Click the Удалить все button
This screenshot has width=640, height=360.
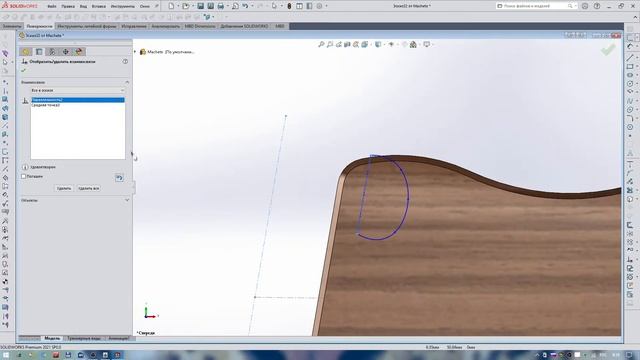point(89,189)
